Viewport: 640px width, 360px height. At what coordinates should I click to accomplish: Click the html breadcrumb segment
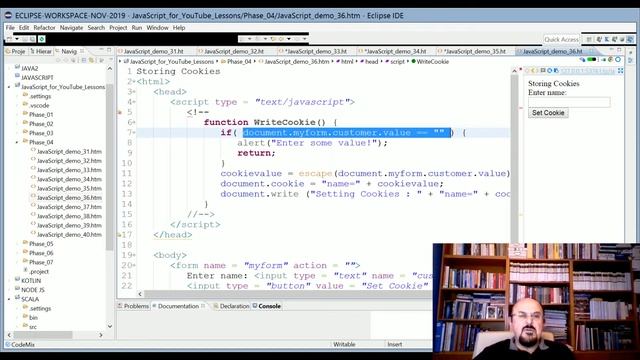[347, 62]
